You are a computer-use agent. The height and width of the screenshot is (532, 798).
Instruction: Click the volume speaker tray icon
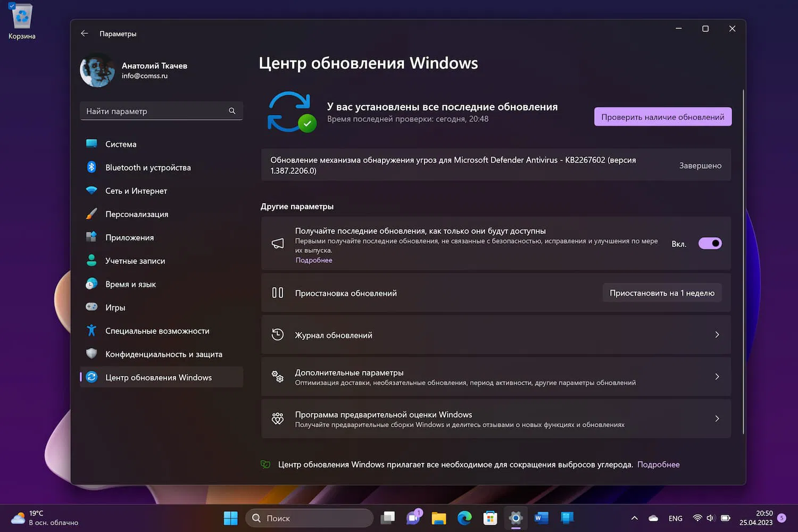tap(711, 518)
